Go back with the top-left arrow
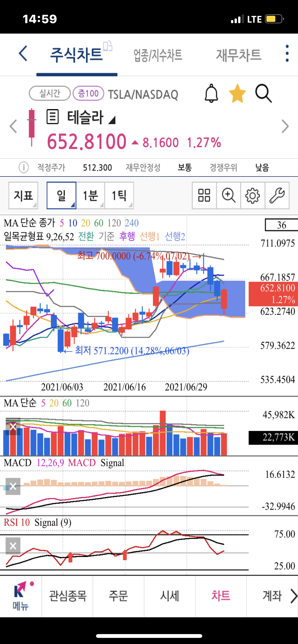298x644 pixels. (x=23, y=53)
